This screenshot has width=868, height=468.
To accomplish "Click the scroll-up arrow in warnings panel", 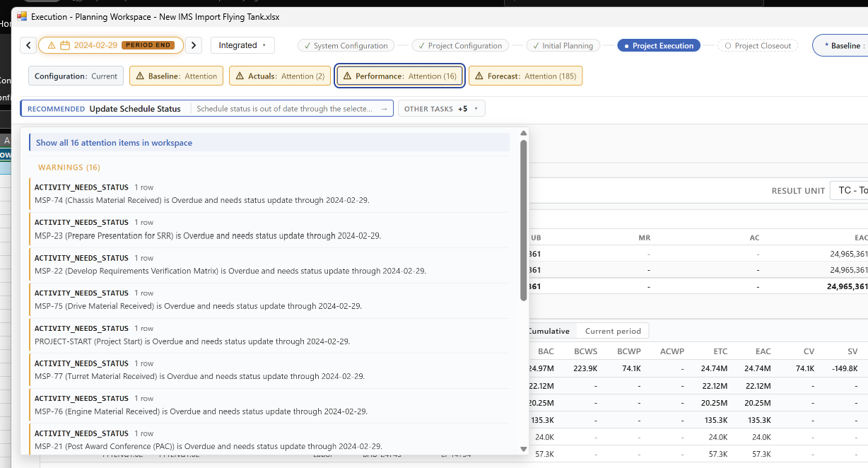I will [524, 133].
